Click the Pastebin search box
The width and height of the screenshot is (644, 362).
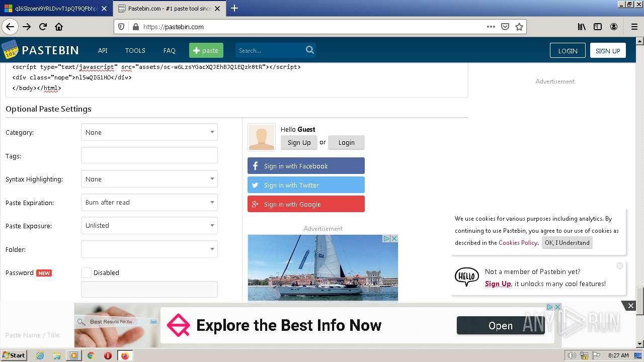point(271,50)
